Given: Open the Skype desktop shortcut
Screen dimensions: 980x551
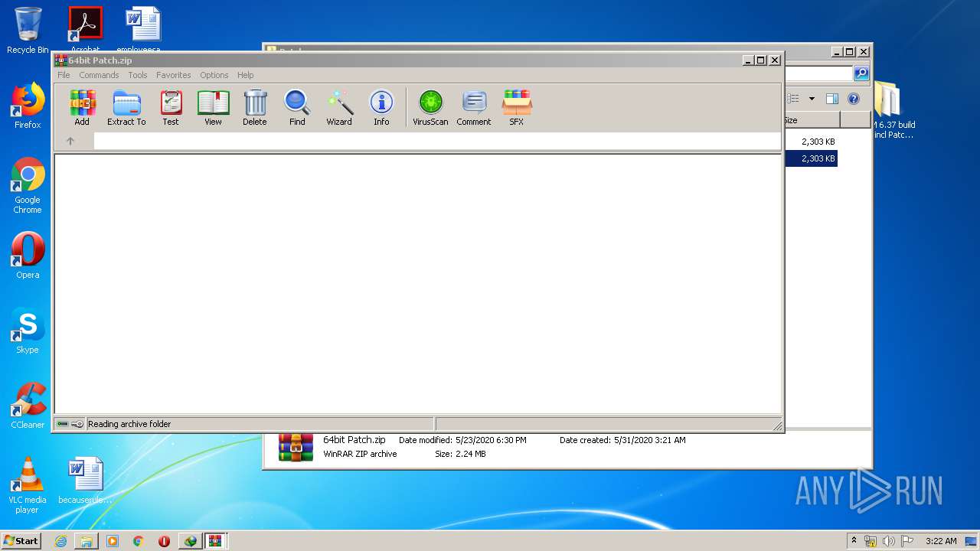Looking at the screenshot, I should pos(28,331).
